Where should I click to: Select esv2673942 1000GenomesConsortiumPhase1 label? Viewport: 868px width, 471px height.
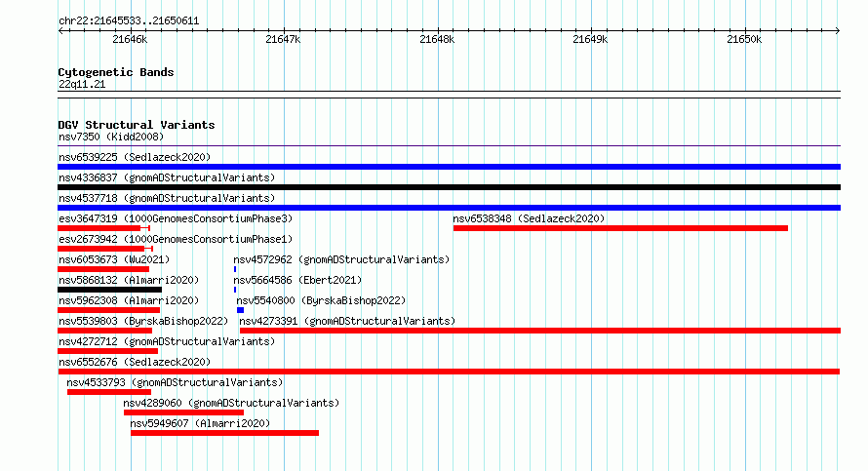176,239
